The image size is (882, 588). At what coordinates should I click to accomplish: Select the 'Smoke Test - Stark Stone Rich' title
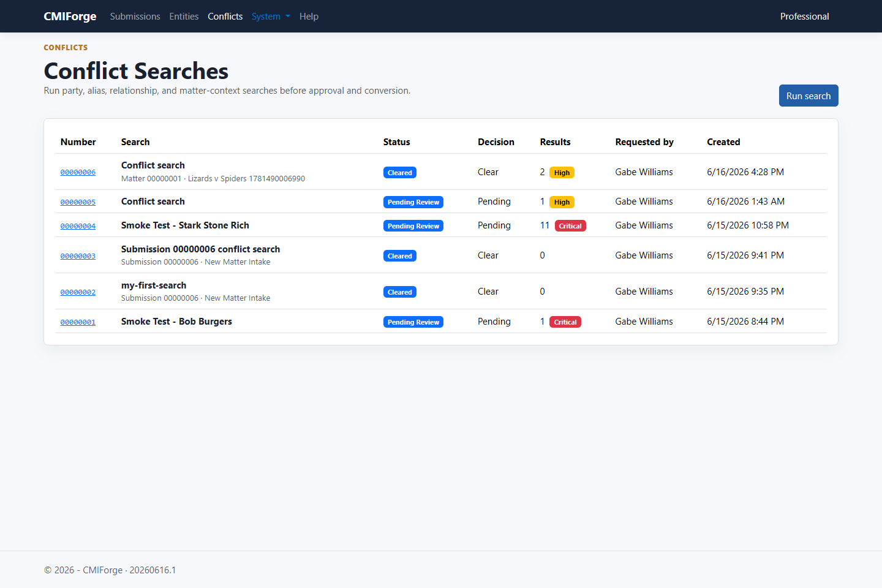185,225
